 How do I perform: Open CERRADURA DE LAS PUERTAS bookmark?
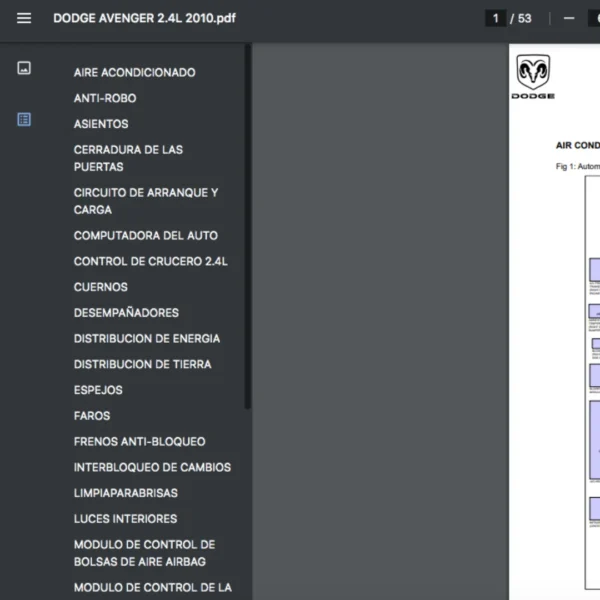pyautogui.click(x=128, y=158)
